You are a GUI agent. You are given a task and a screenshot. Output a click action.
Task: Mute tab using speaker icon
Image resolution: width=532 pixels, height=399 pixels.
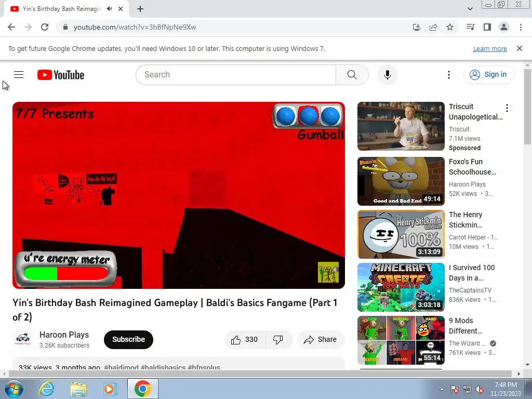point(109,9)
